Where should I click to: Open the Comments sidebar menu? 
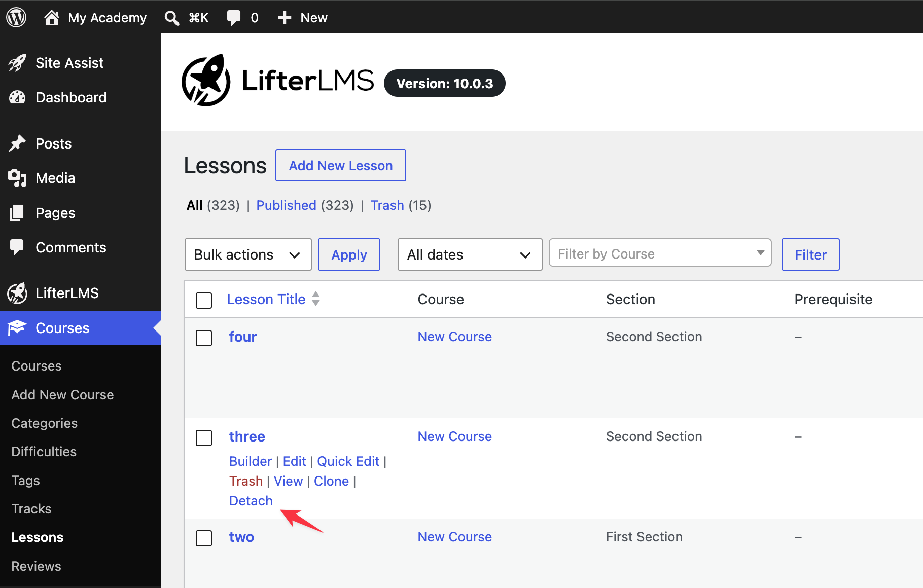(71, 247)
